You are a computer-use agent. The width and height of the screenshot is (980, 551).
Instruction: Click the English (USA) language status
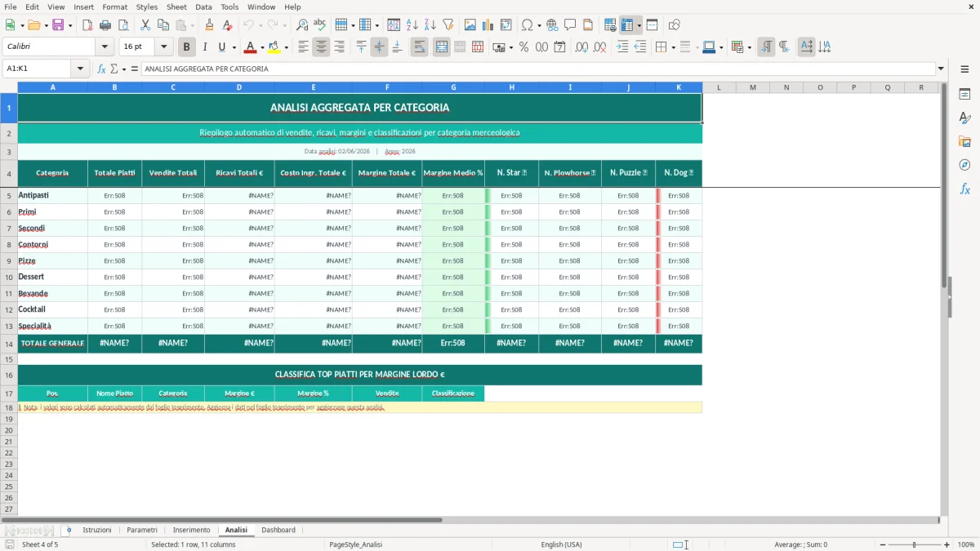pos(562,544)
